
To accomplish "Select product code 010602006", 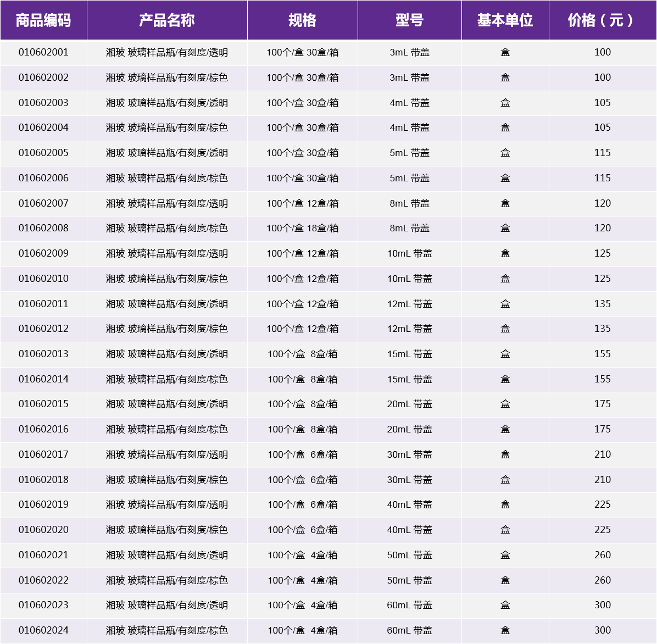I will point(43,177).
